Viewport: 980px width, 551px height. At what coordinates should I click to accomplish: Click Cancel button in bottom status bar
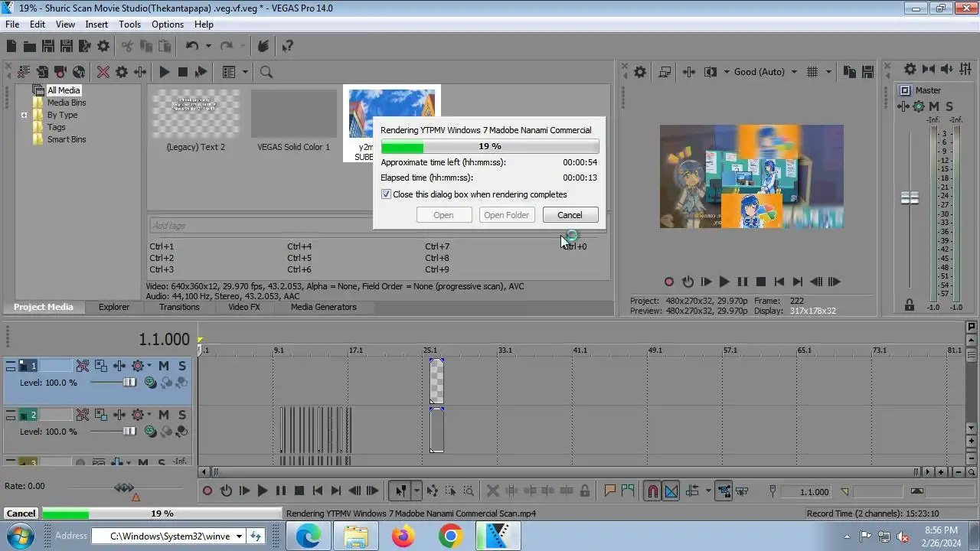21,514
